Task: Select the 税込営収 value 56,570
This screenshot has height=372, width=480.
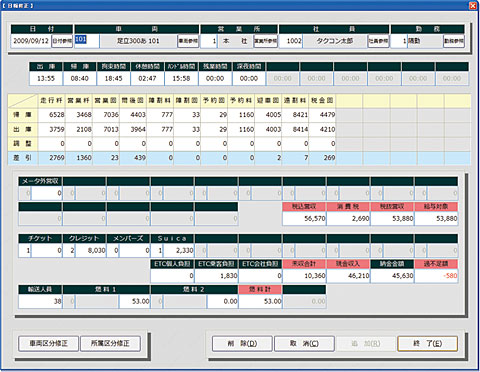Action: tap(304, 219)
